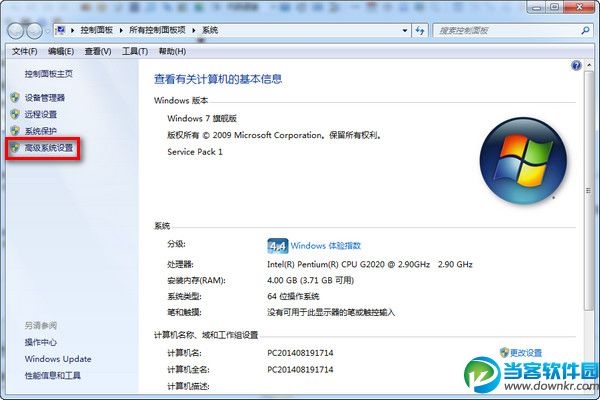Open the 查看(V) menu
Screen dimensions: 600x400
98,51
